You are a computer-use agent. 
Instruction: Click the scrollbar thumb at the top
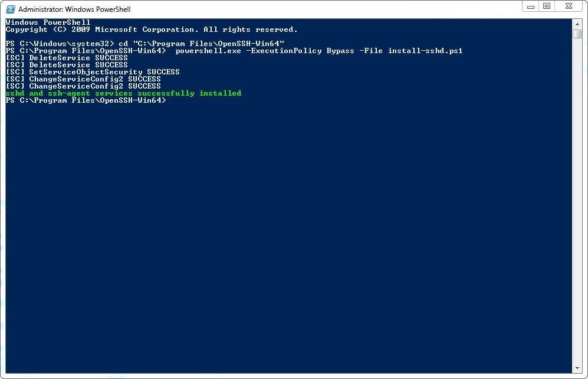point(576,32)
